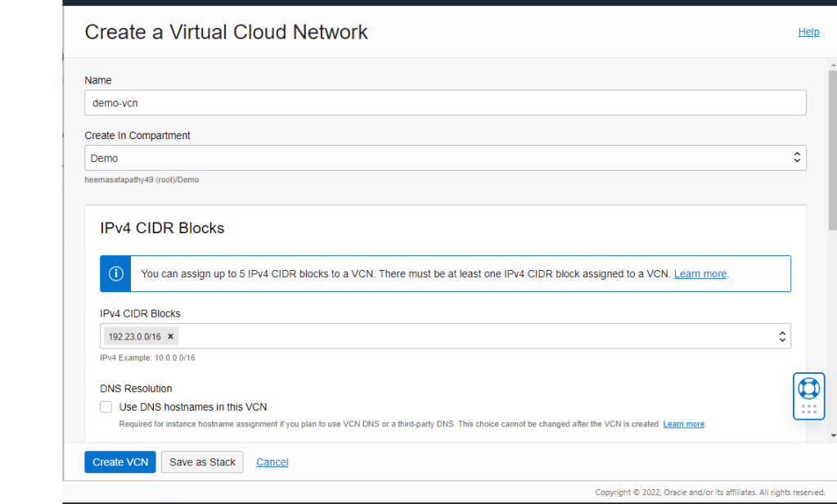Click the Use DNS hostnames label text

tap(193, 407)
